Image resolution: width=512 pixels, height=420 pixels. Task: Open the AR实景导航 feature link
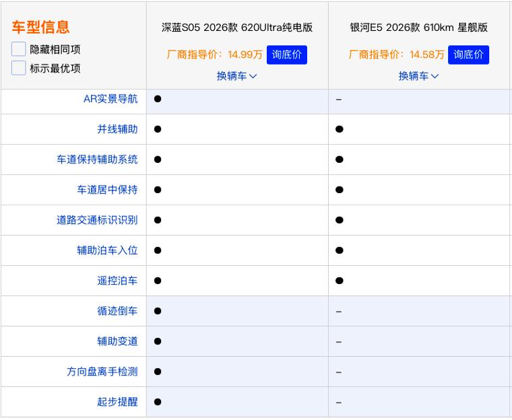coord(110,99)
